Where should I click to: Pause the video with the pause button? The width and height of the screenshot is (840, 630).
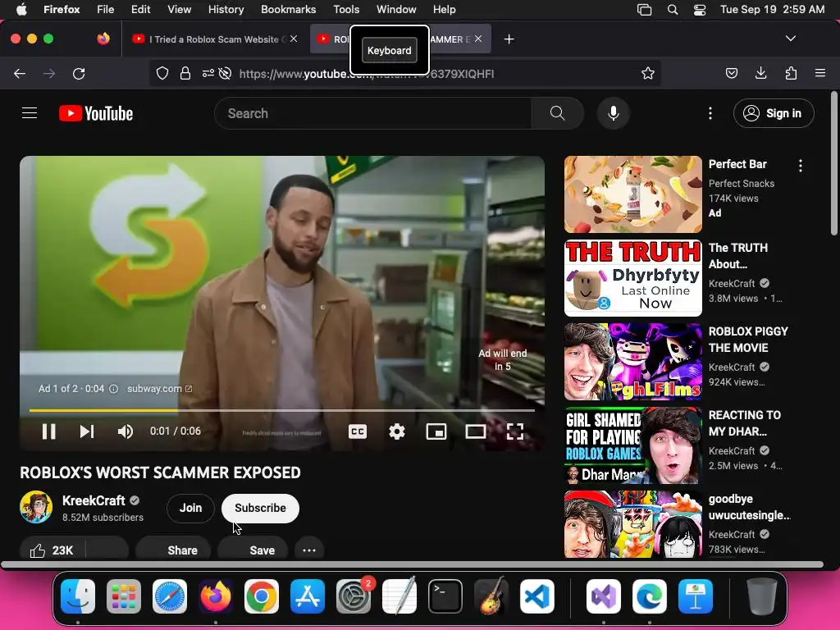[48, 431]
